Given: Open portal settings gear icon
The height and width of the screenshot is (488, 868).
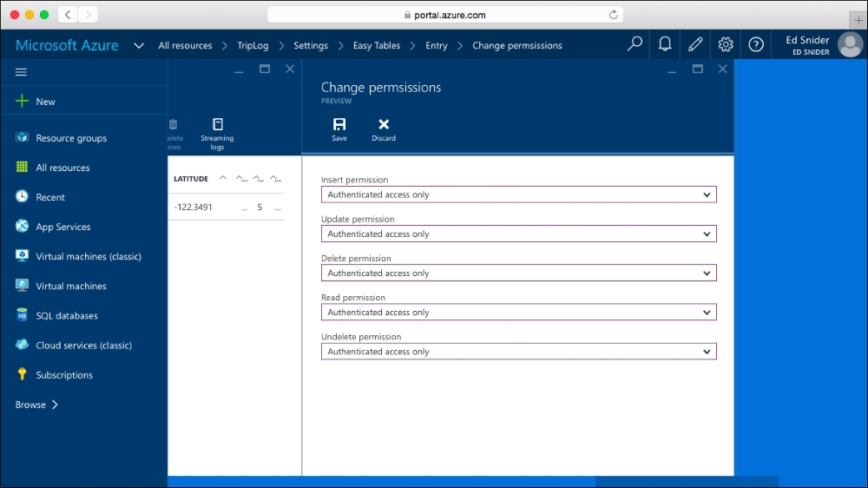Looking at the screenshot, I should click(x=726, y=43).
